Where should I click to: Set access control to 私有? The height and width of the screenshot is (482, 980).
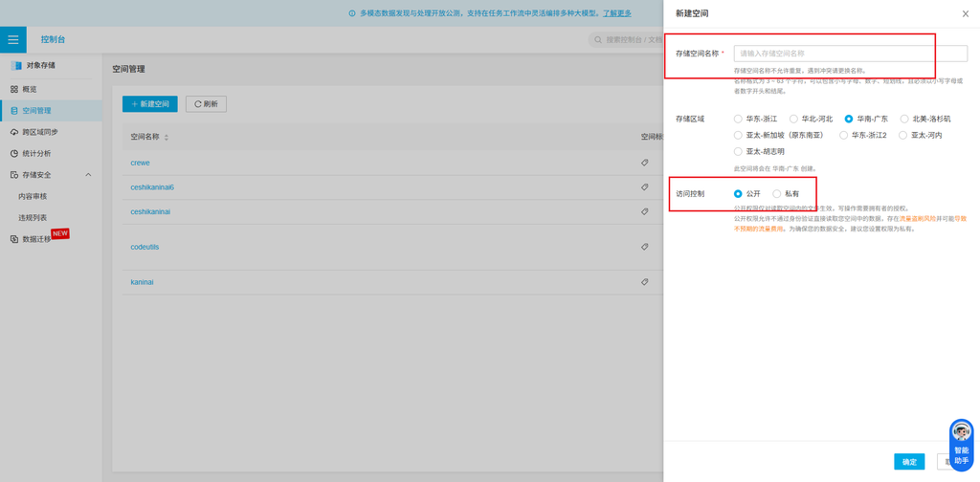click(777, 193)
